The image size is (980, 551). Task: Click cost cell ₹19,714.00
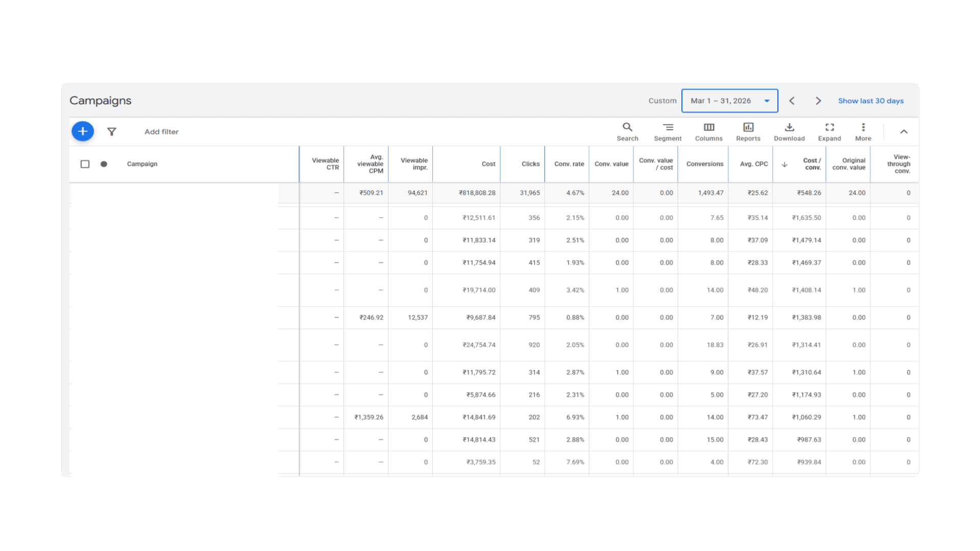[479, 290]
